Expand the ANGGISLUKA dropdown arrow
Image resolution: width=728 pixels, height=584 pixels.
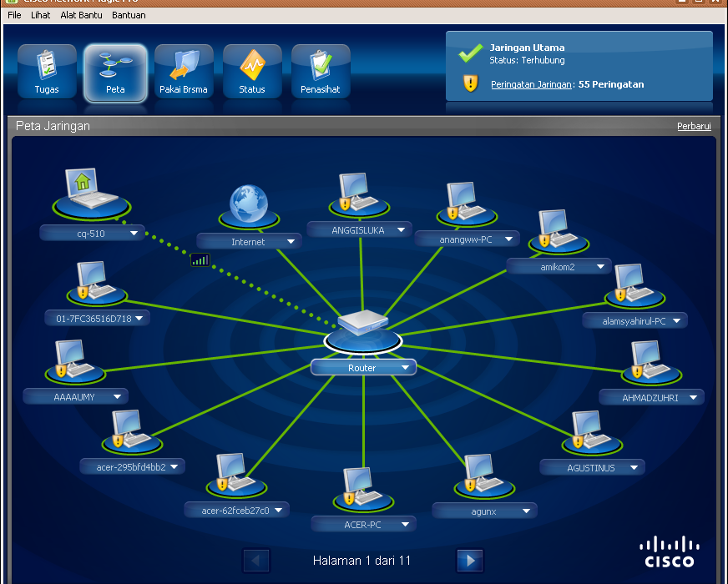pos(401,229)
